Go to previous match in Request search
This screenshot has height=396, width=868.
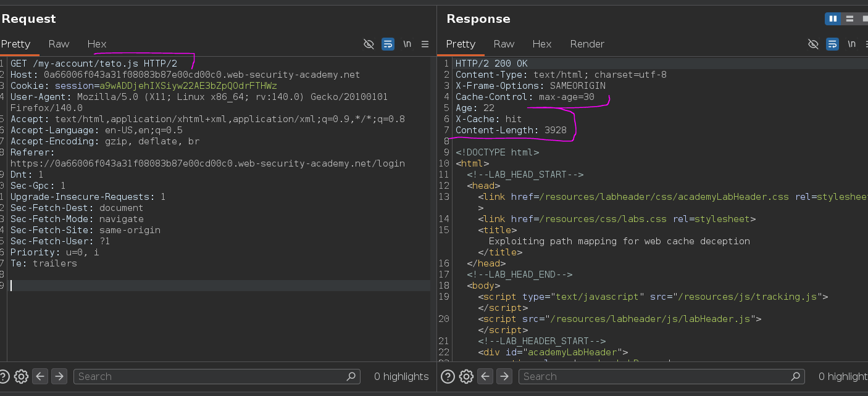(x=40, y=376)
